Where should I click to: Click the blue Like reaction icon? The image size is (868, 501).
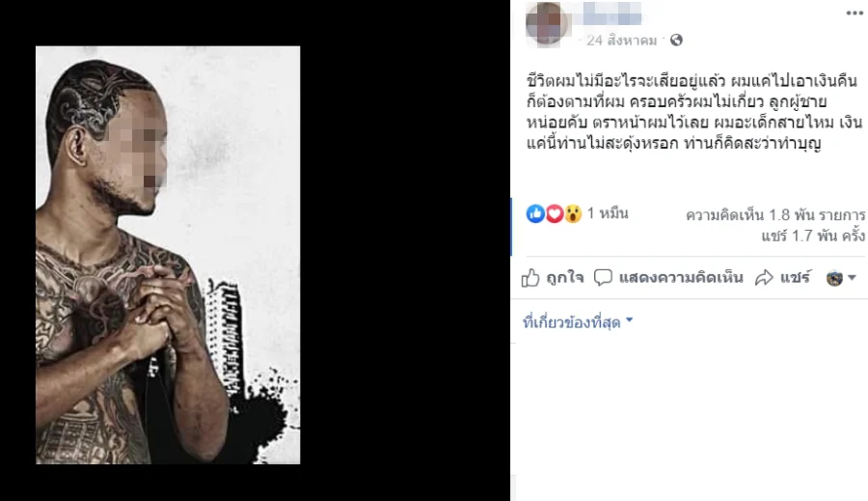pos(535,213)
